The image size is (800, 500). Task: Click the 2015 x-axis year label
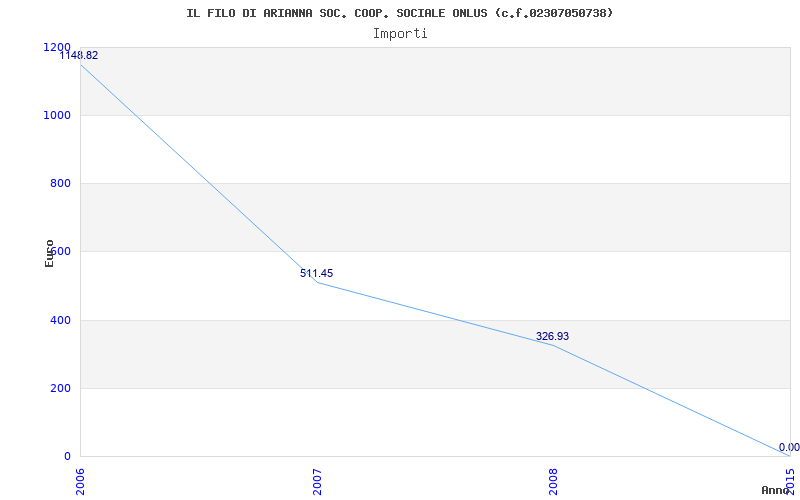[790, 482]
